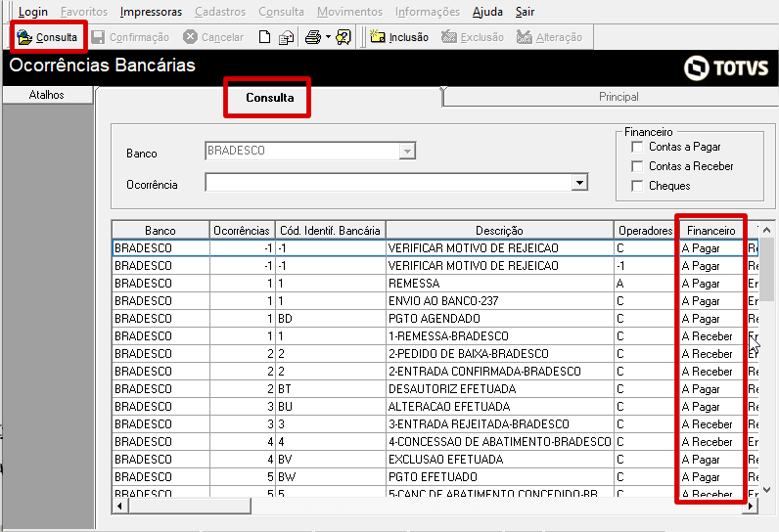Image resolution: width=779 pixels, height=532 pixels.
Task: Click the BT bank identifier code cell
Action: (331, 389)
